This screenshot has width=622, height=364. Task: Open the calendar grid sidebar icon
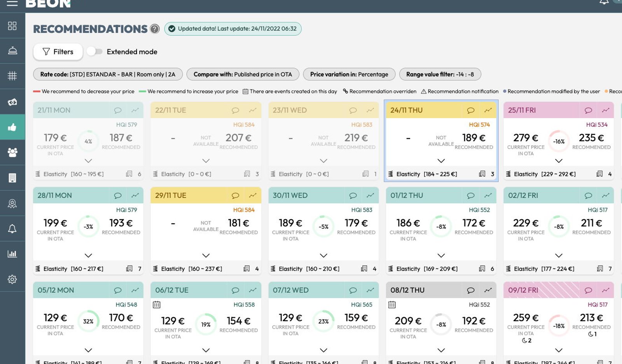pyautogui.click(x=12, y=76)
